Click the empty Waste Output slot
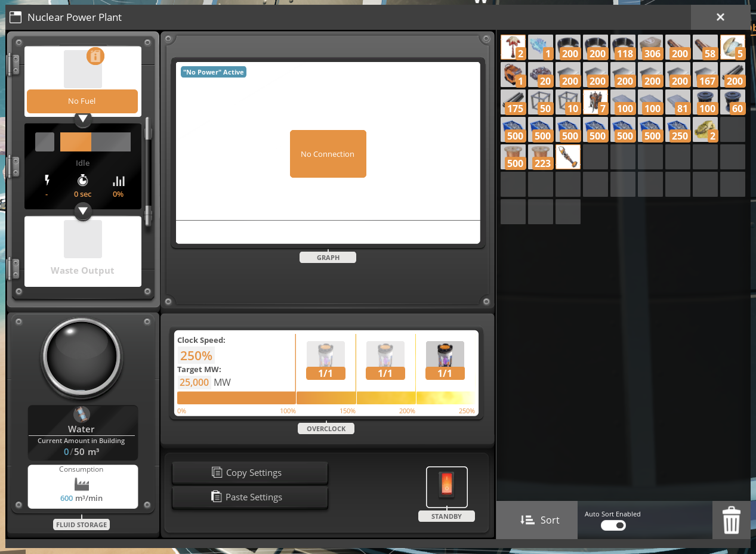This screenshot has height=554, width=756. pos(83,239)
